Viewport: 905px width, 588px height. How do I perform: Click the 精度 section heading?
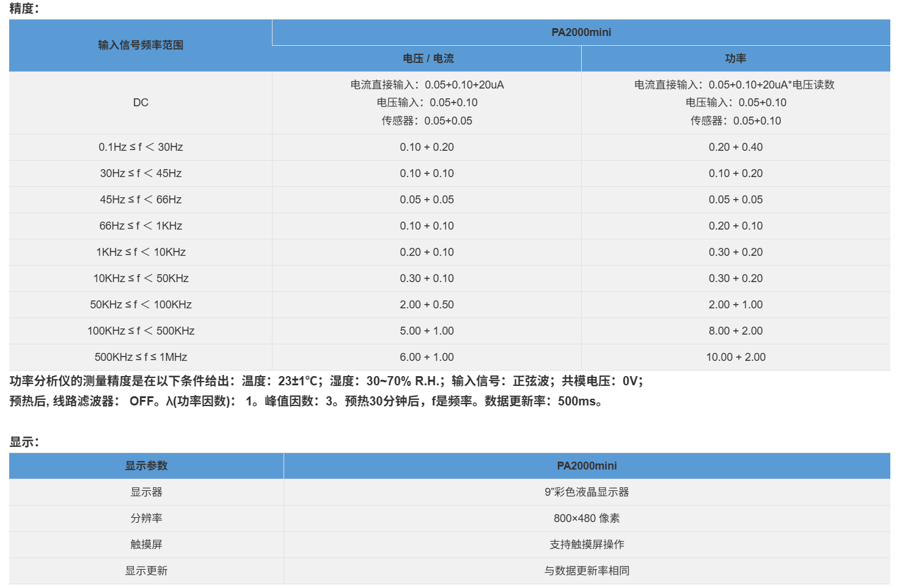(24, 9)
